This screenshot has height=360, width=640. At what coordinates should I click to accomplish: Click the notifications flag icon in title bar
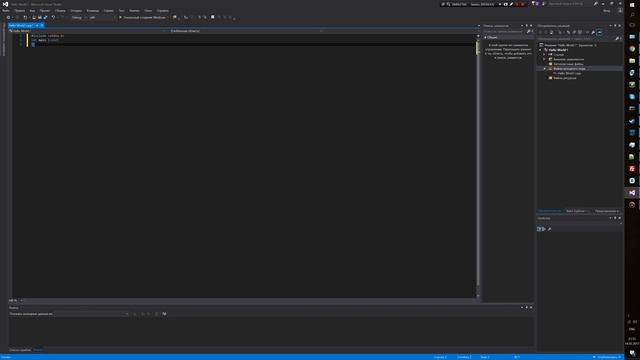pos(534,4)
